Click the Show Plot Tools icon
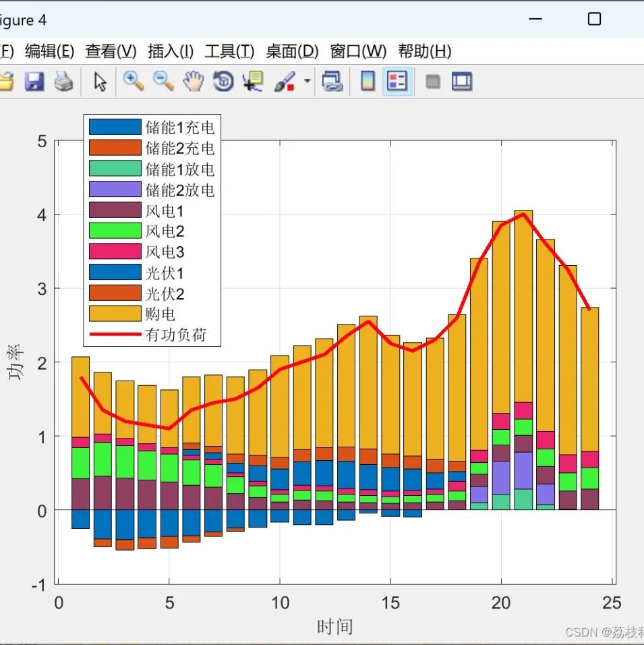The height and width of the screenshot is (645, 644). [x=462, y=81]
